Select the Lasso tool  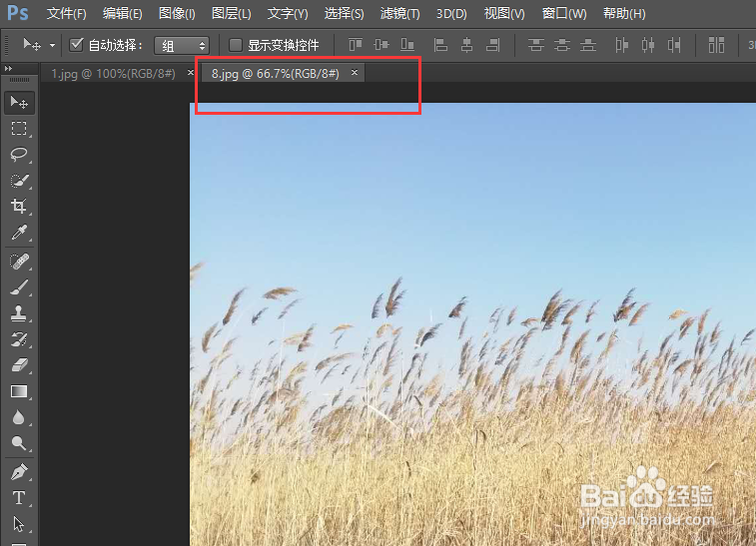19,154
